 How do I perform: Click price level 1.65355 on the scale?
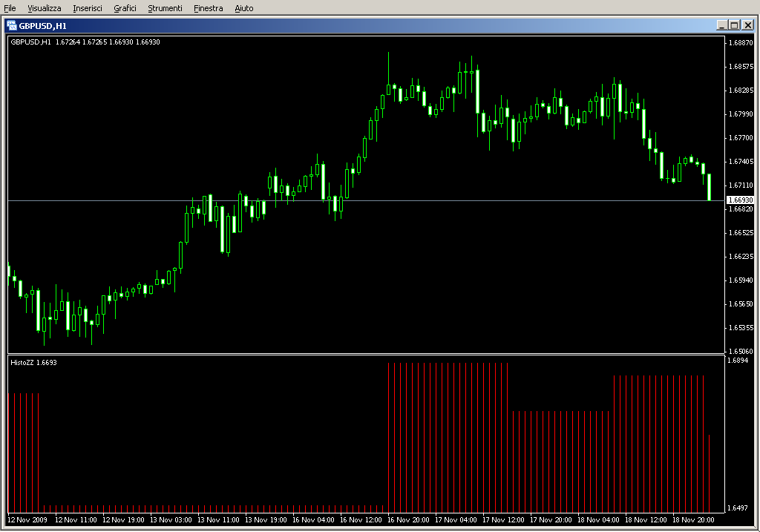pos(741,327)
